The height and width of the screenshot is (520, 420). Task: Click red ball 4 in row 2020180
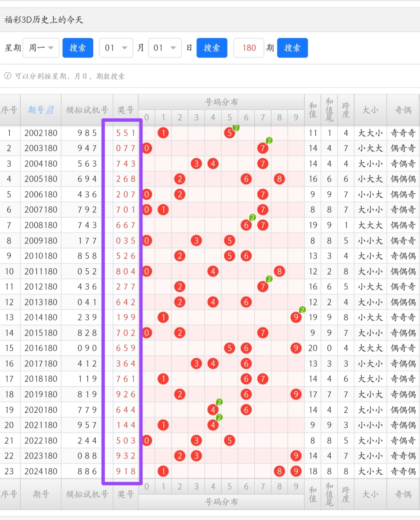point(213,410)
